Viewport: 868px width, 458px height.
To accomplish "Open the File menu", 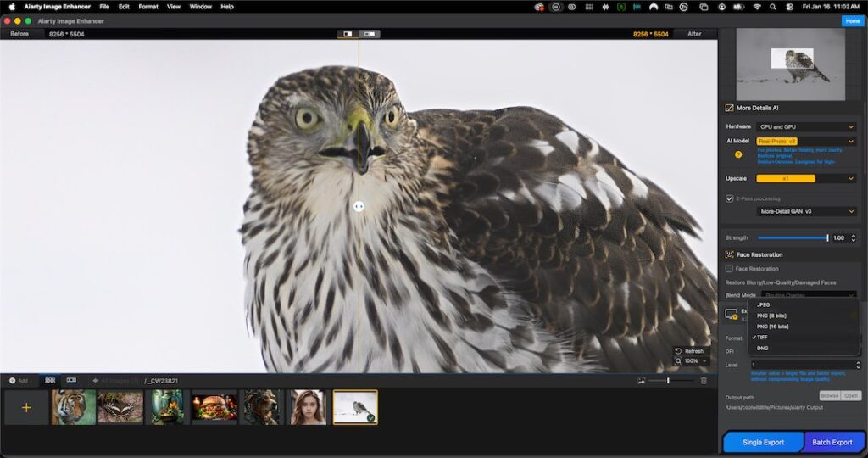I will point(104,7).
